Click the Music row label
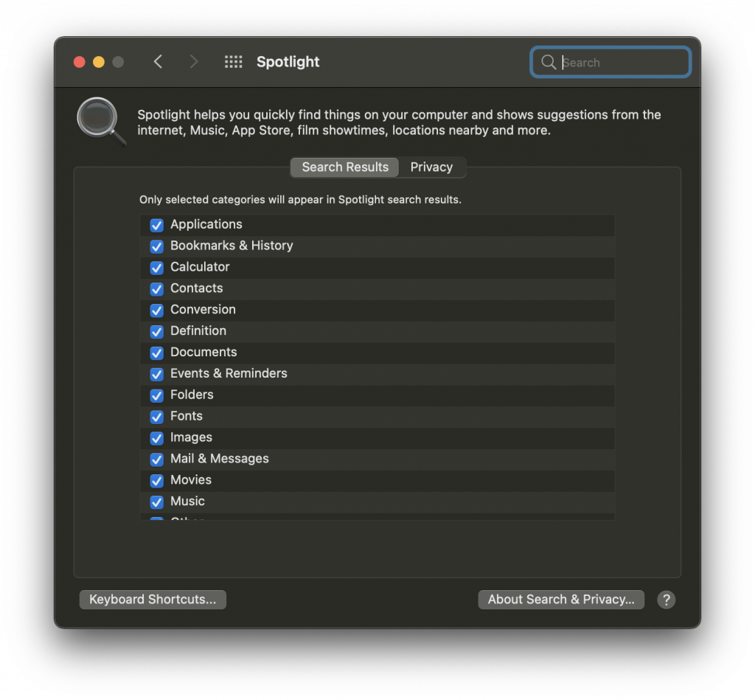This screenshot has width=755, height=700. point(187,501)
